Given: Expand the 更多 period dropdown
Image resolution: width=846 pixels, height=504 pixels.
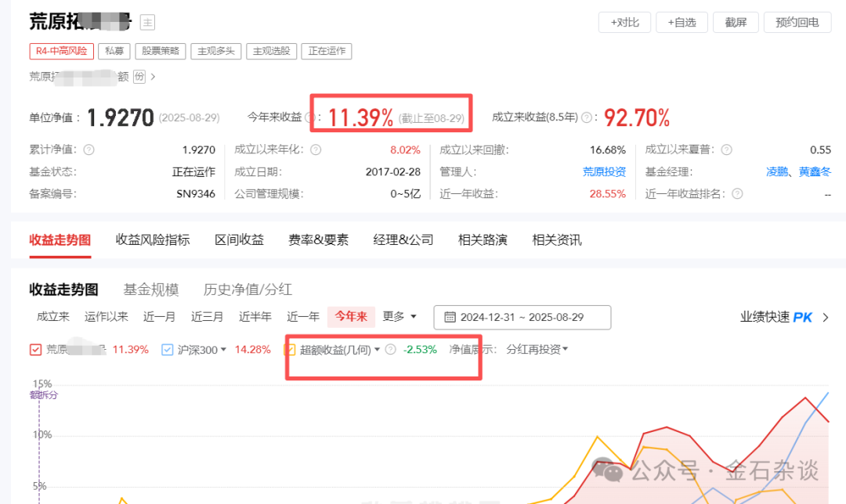Looking at the screenshot, I should [x=399, y=316].
